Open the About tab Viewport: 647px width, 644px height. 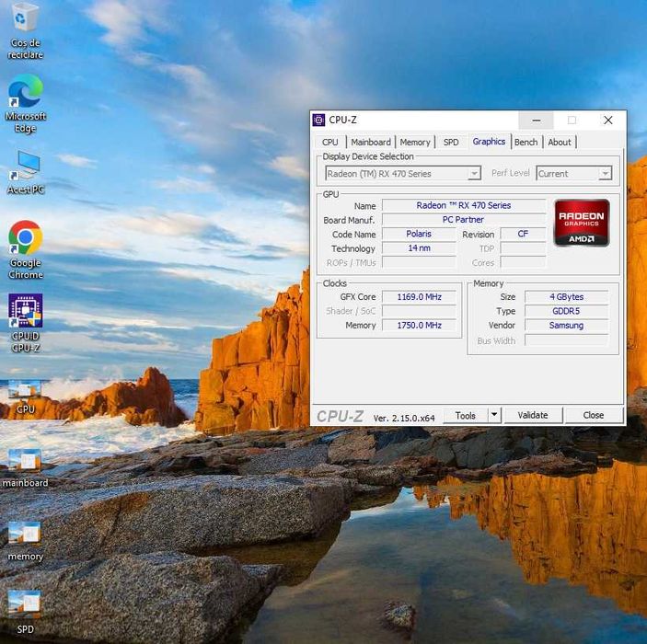click(x=560, y=142)
